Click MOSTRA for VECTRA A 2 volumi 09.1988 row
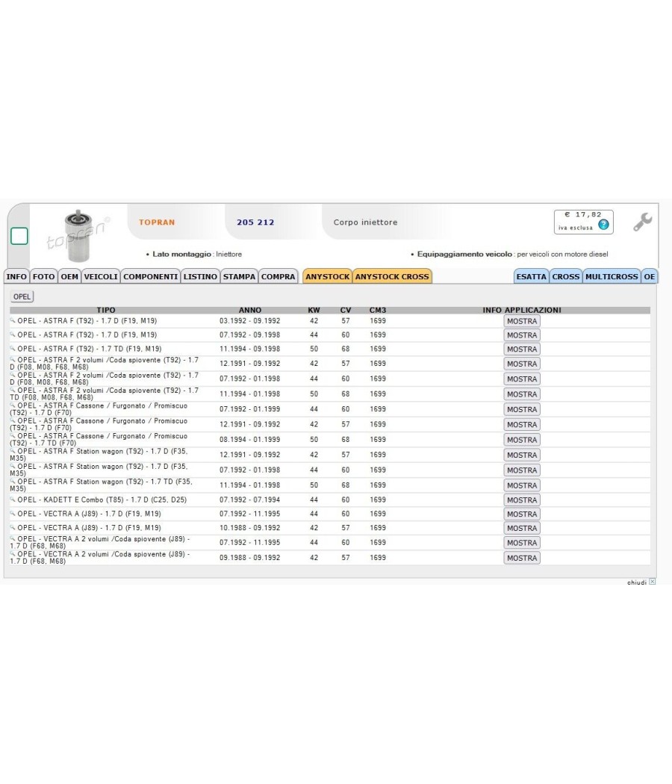 [x=522, y=558]
